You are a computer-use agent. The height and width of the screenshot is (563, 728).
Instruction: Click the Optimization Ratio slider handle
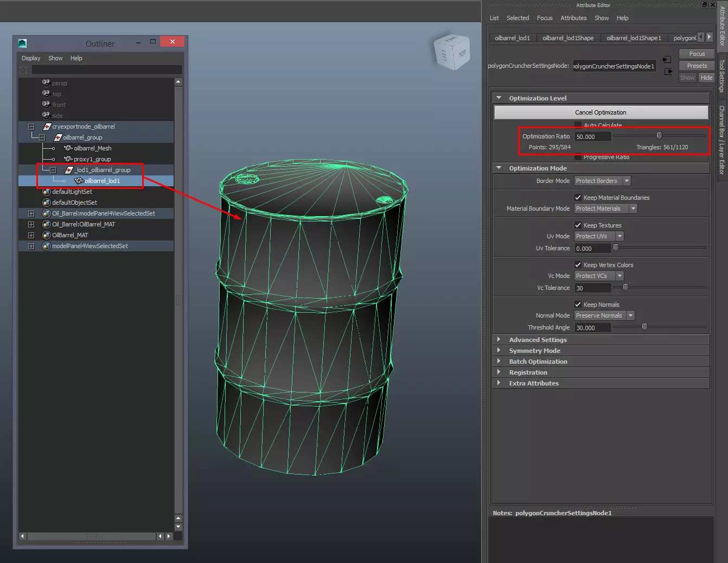[x=659, y=136]
